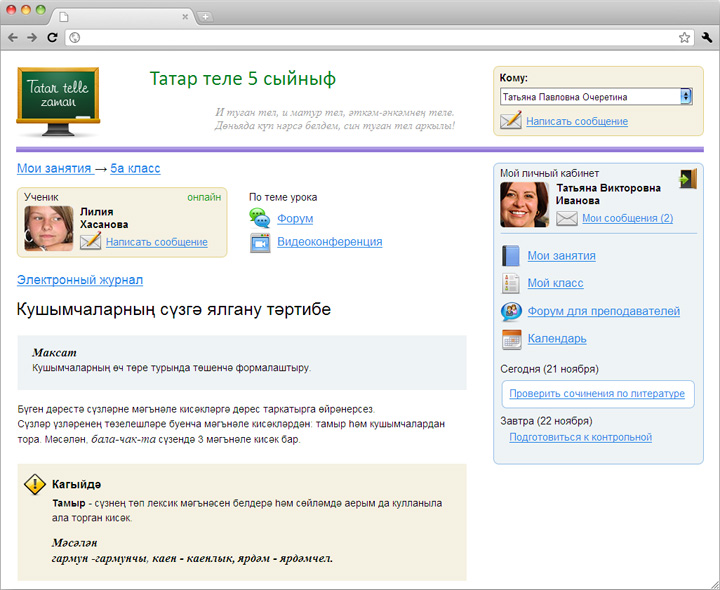Open the Форум link
This screenshot has height=590, width=720.
coord(295,219)
